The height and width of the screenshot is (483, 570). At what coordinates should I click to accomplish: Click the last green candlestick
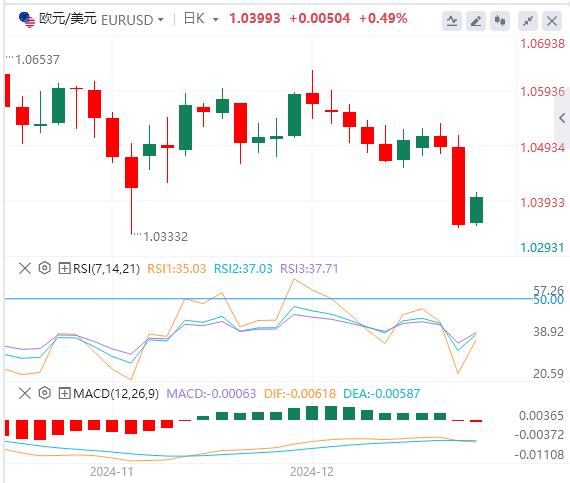click(476, 210)
